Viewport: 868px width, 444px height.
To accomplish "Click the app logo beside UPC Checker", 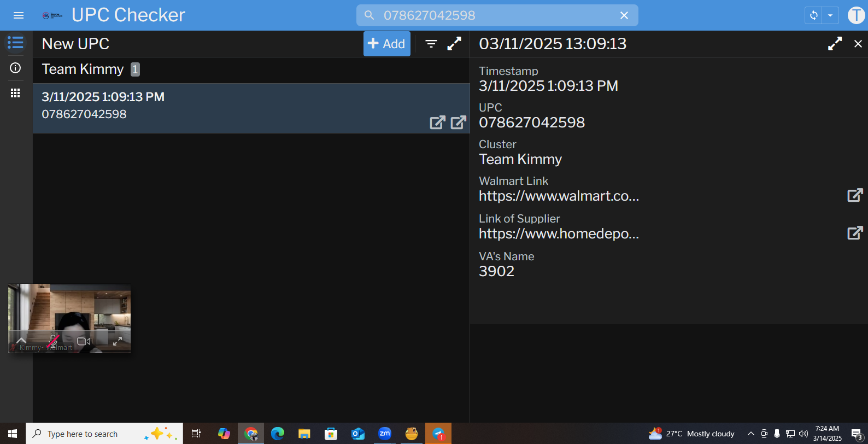I will [x=52, y=15].
